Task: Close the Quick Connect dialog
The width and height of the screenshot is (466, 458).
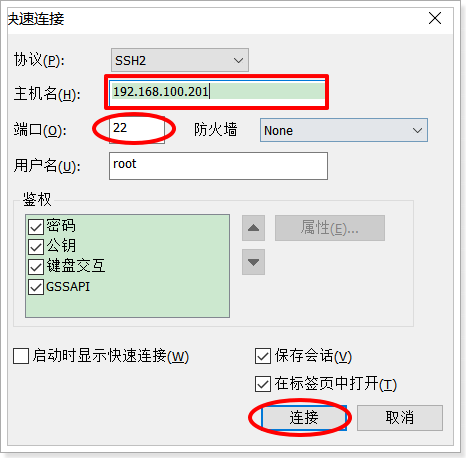Action: tap(435, 18)
